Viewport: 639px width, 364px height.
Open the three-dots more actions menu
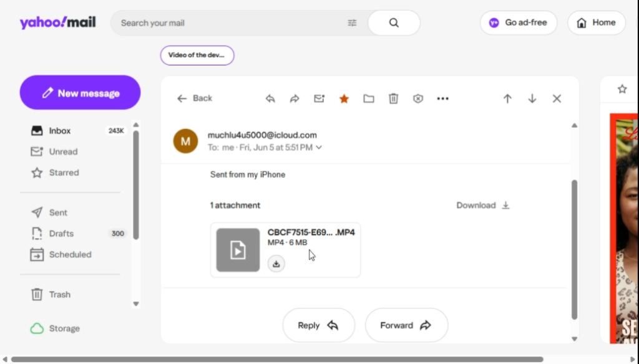(x=442, y=98)
